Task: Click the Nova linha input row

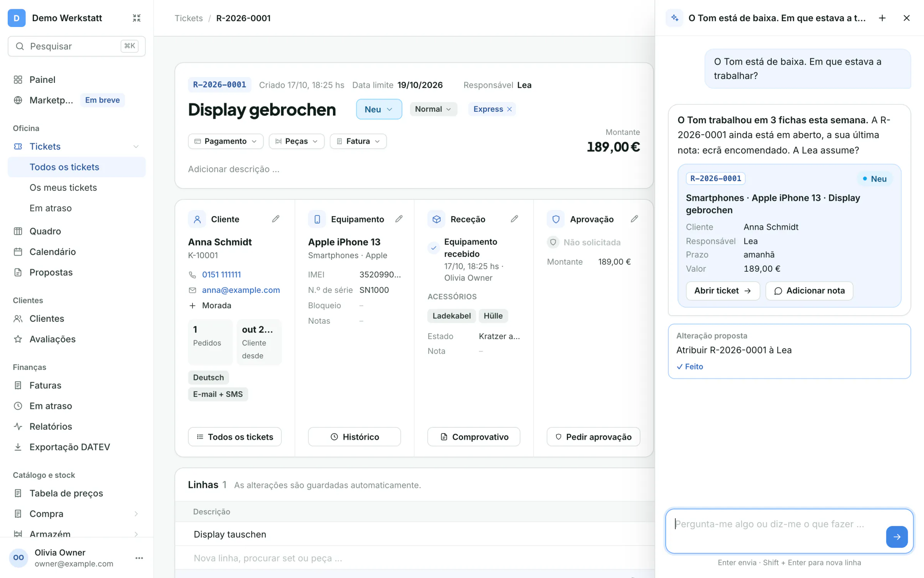Action: (x=415, y=558)
